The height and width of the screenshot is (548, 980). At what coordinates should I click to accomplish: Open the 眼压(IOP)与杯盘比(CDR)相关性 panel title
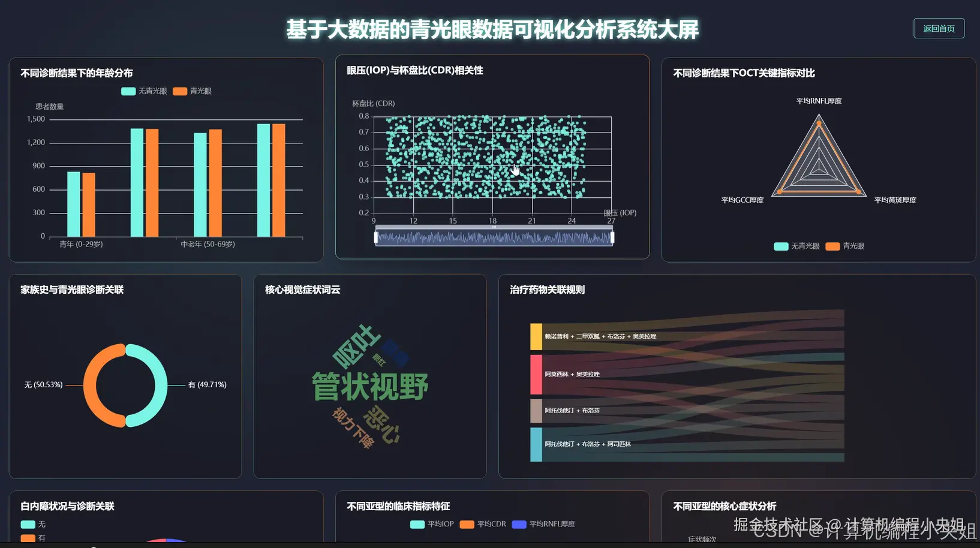[x=414, y=70]
